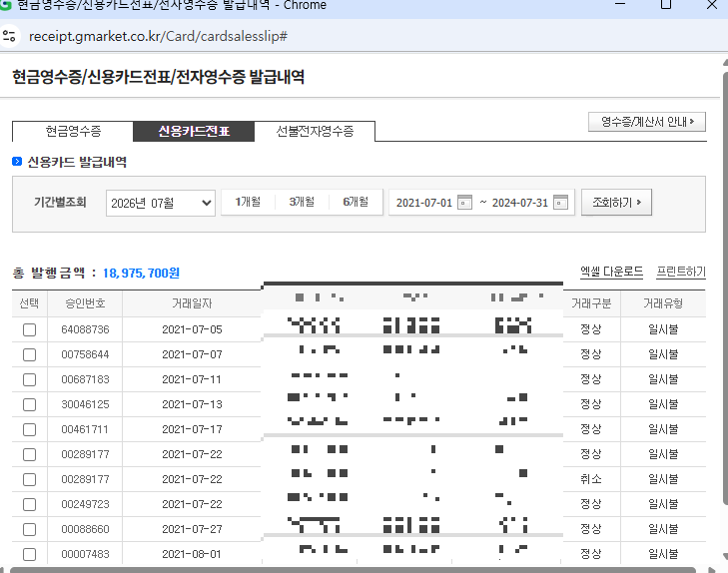The image size is (728, 573).
Task: Click the date cell 2021-07-17
Action: 192,429
